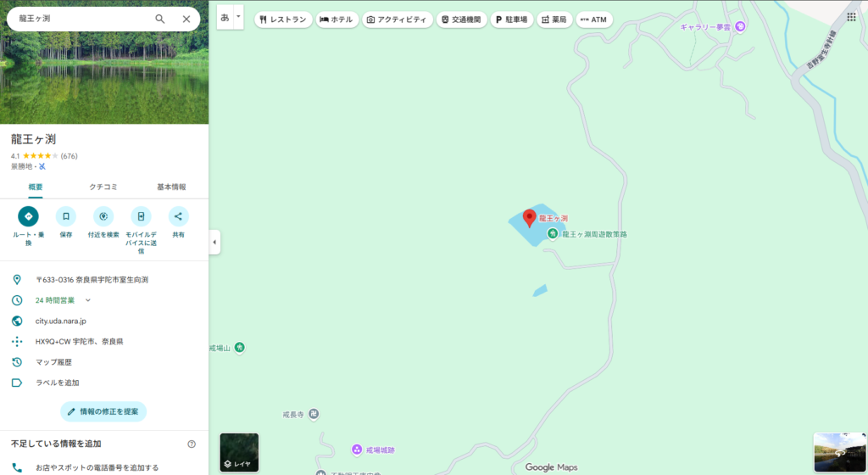The image size is (868, 475).
Task: Open the input method dropdown arrow
Action: point(239,17)
